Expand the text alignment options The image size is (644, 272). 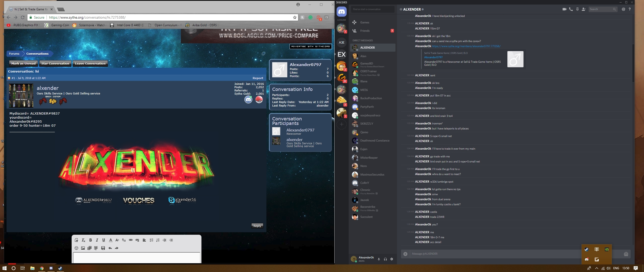click(144, 240)
